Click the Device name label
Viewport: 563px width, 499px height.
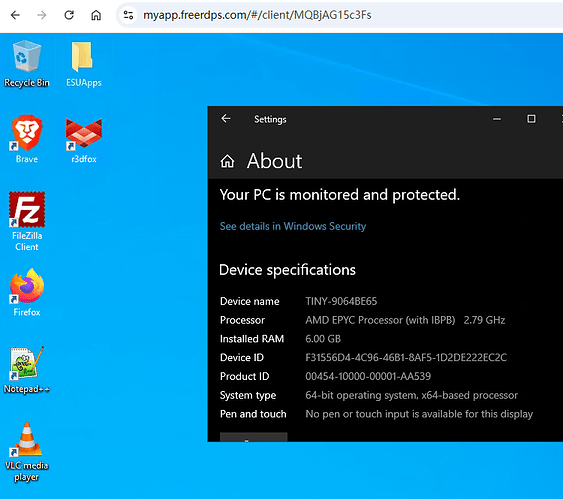250,301
